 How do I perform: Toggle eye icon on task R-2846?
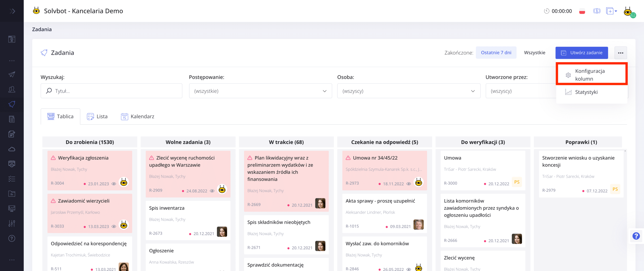[x=409, y=269]
